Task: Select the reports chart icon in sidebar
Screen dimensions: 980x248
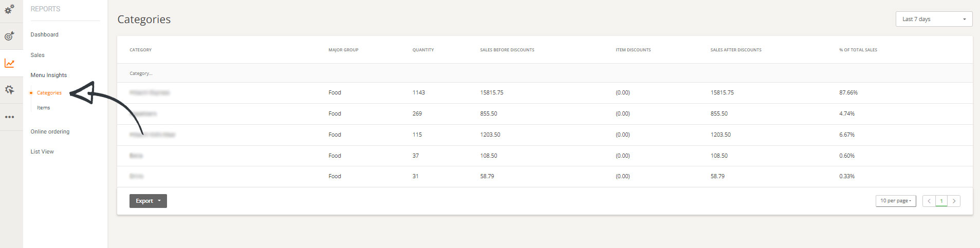Action: click(9, 63)
